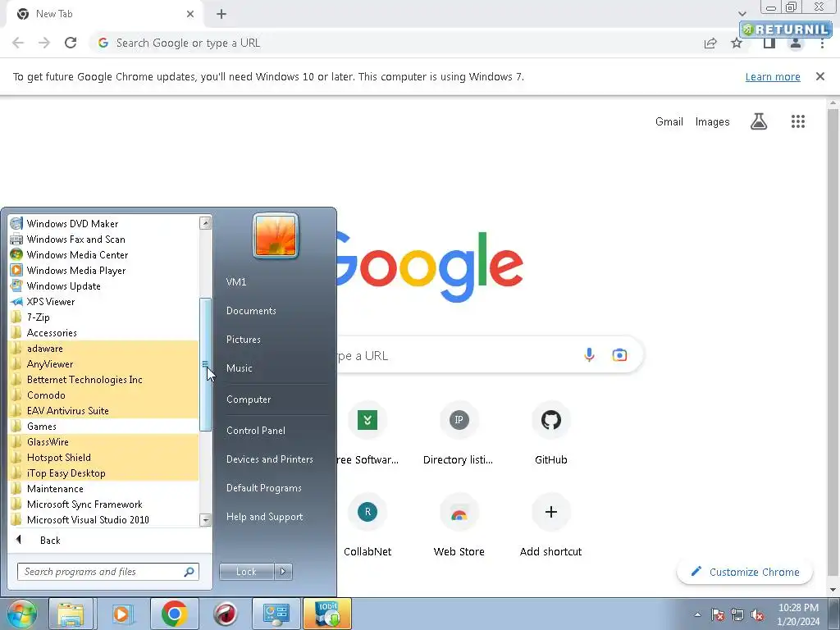Expand the Accessories folder
Viewport: 840px width, 630px height.
[x=103, y=333]
